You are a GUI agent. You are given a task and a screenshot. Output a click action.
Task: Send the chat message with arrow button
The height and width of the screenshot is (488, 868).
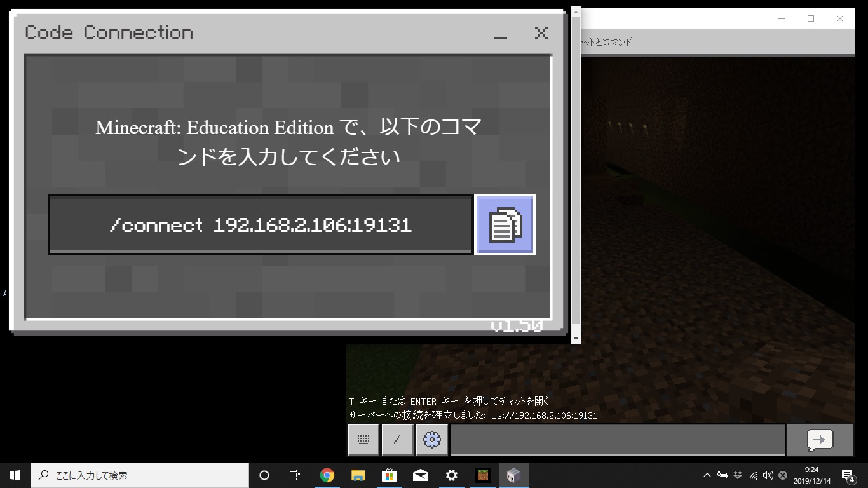click(820, 439)
